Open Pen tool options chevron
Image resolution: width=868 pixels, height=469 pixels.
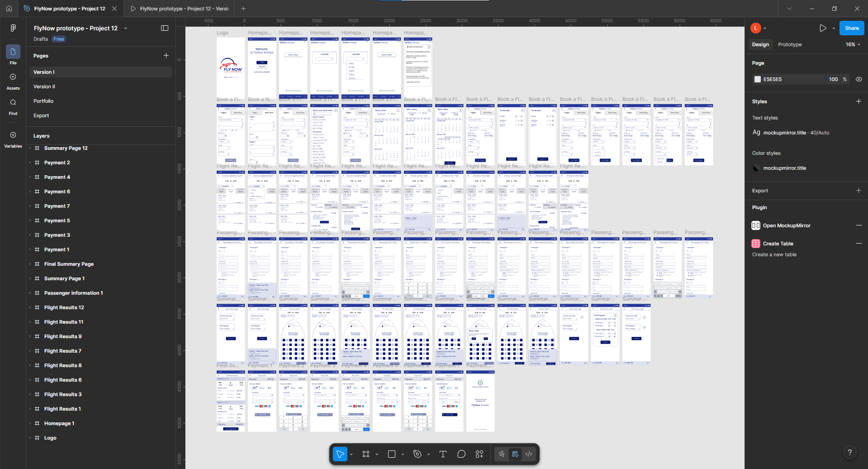pos(428,454)
